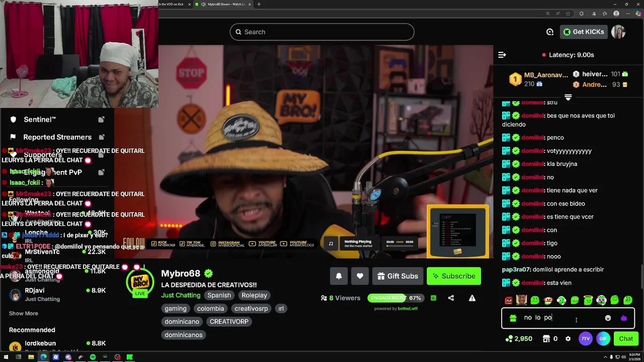Screen dimensions: 644x362
Task: Share the stream via share icon
Action: pyautogui.click(x=451, y=298)
